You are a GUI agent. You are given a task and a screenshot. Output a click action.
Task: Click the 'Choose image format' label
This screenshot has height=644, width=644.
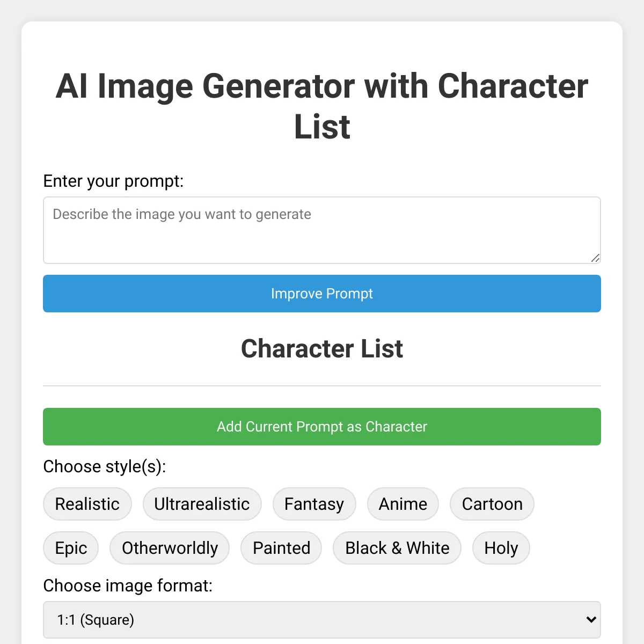[x=128, y=586]
